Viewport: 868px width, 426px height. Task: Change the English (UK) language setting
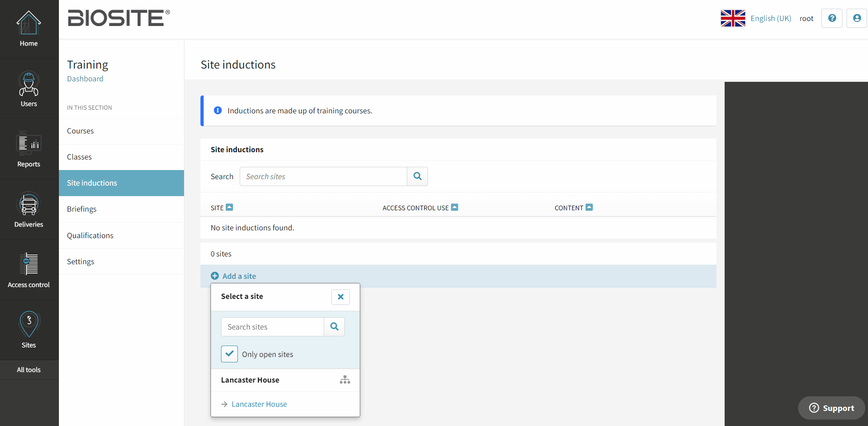771,18
